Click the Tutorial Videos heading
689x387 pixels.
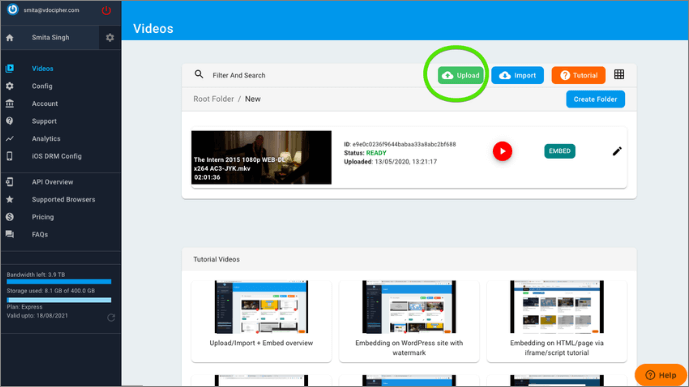click(216, 259)
